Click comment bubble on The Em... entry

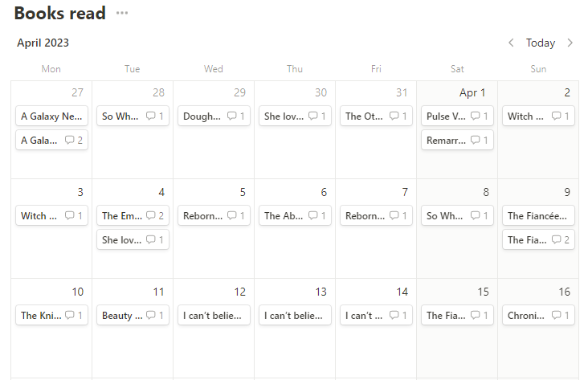click(150, 215)
